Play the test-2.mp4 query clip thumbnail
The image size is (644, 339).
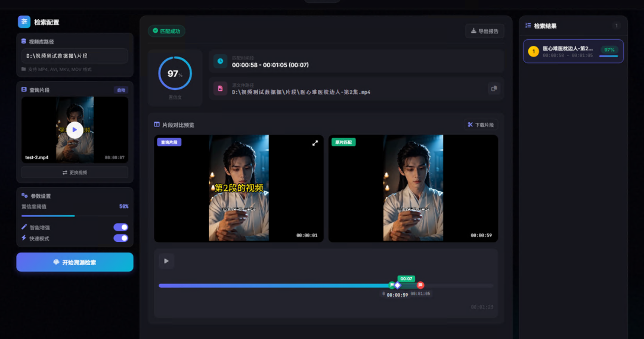click(x=75, y=129)
